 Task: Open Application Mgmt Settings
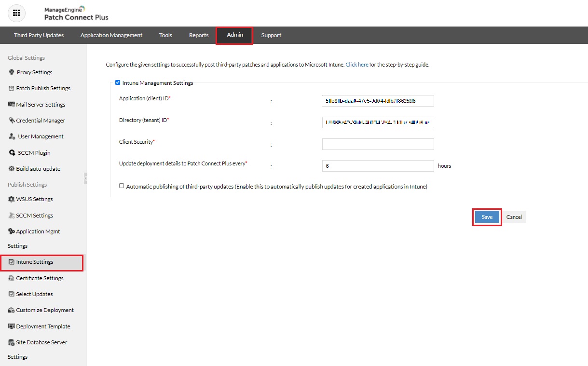[x=38, y=231]
